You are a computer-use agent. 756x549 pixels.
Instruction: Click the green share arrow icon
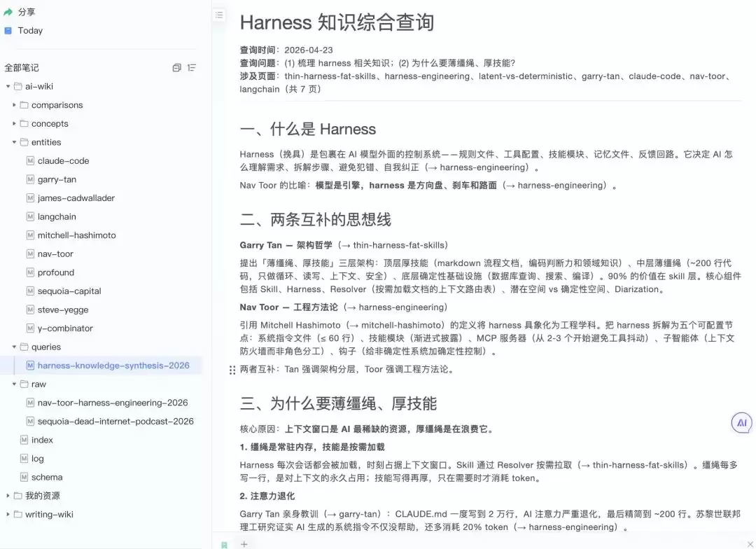point(8,12)
